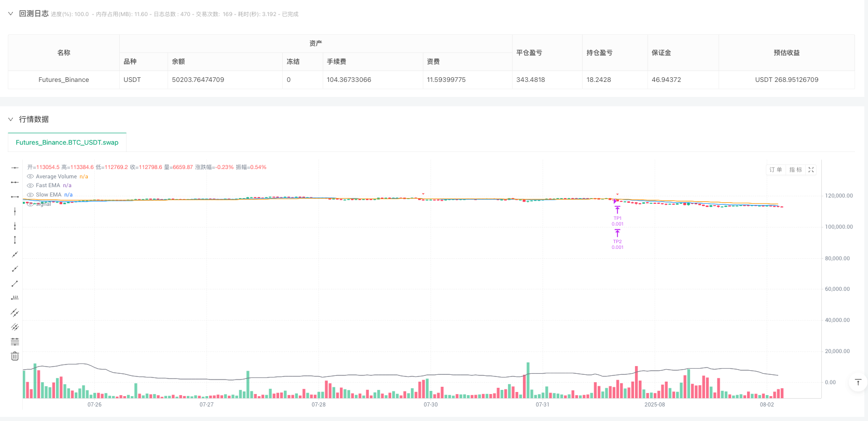
Task: Select the vertical segment drawing tool
Action: pyautogui.click(x=15, y=240)
